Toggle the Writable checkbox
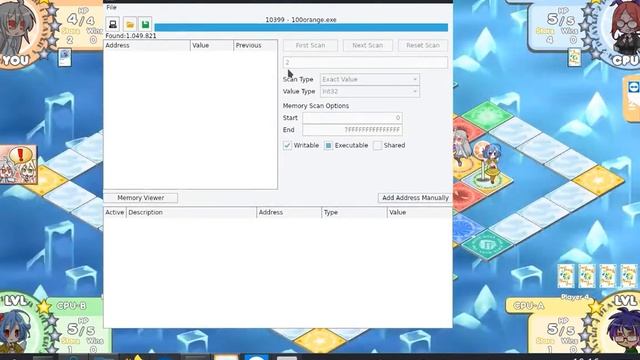 click(x=287, y=145)
